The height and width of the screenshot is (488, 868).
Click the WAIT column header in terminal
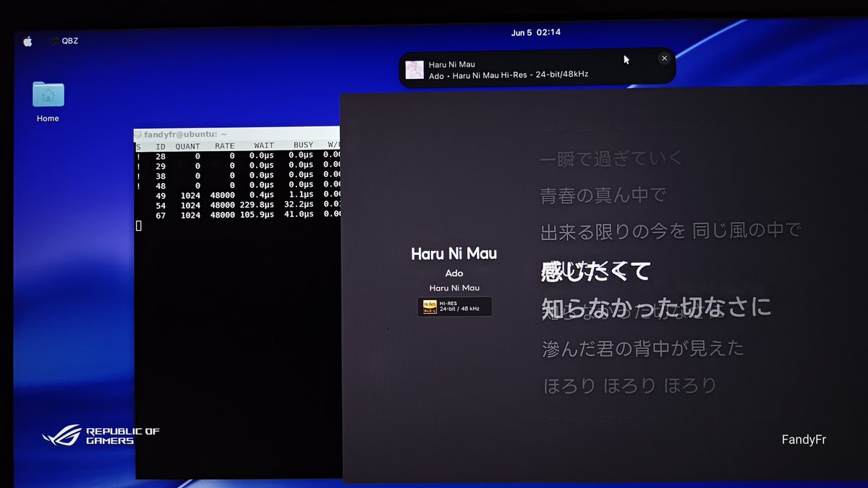[x=264, y=146]
